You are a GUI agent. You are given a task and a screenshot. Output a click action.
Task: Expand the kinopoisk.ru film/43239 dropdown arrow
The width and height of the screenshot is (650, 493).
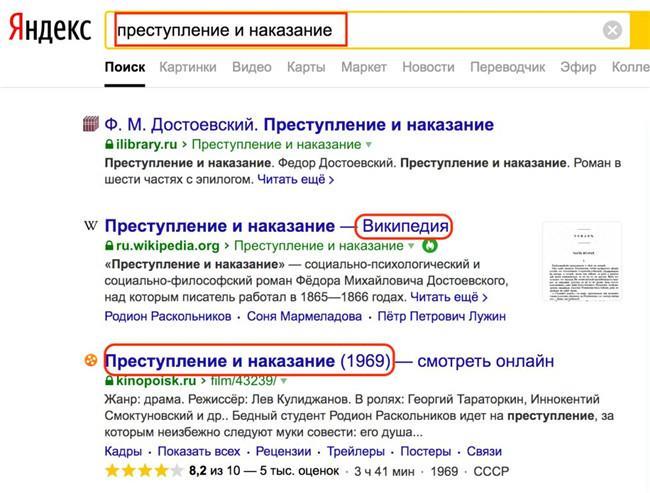(284, 381)
